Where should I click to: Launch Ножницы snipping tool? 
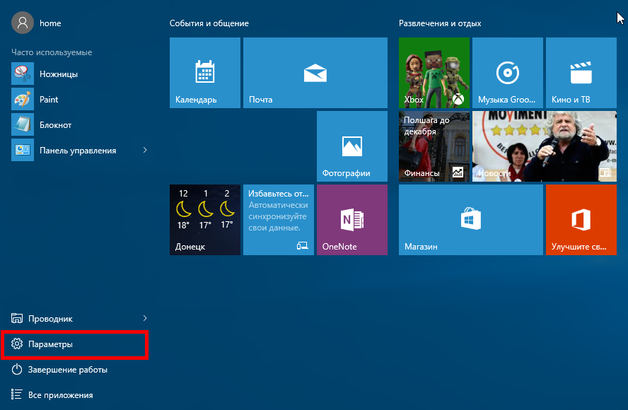[58, 73]
